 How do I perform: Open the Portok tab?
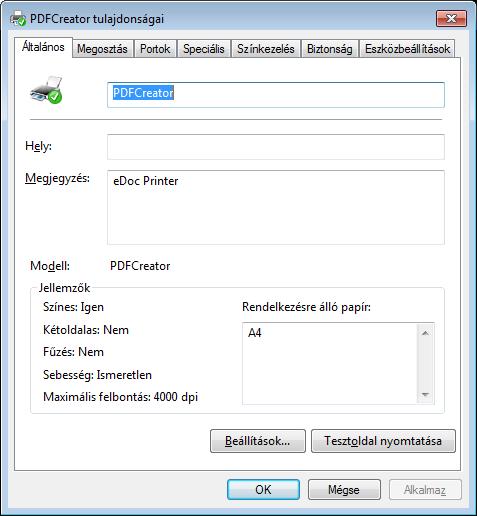coord(155,49)
